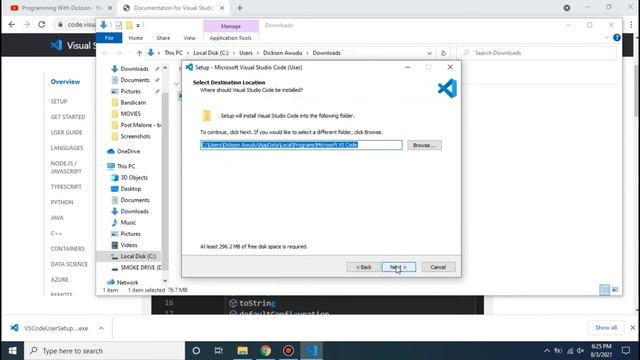Image resolution: width=640 pixels, height=360 pixels.
Task: Open File Explorer help icon
Action: [x=616, y=38]
